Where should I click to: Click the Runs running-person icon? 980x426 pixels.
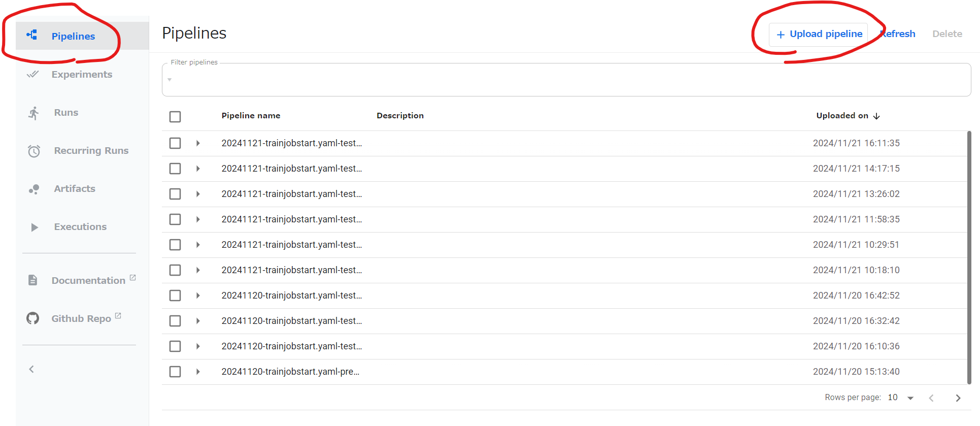(34, 113)
